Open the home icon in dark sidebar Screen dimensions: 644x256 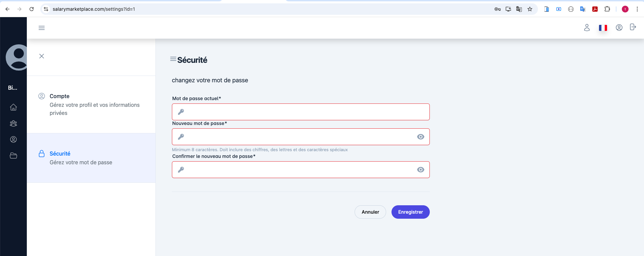click(x=13, y=107)
